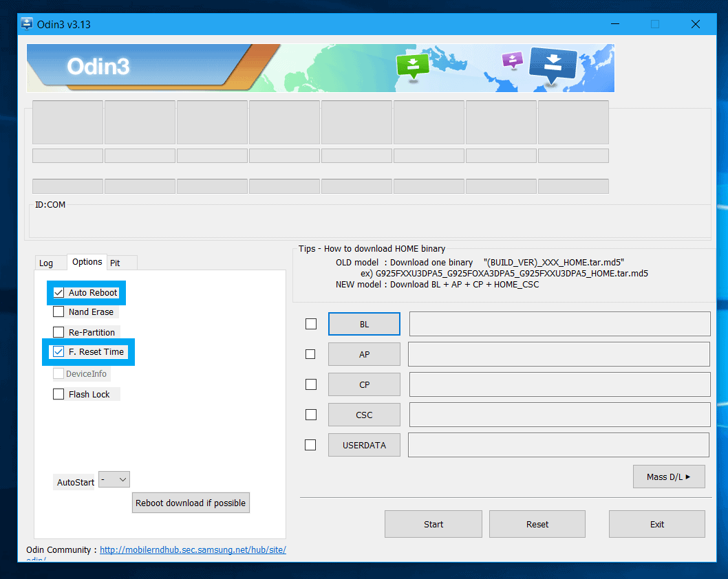
Task: Select the Options tab
Action: [87, 262]
